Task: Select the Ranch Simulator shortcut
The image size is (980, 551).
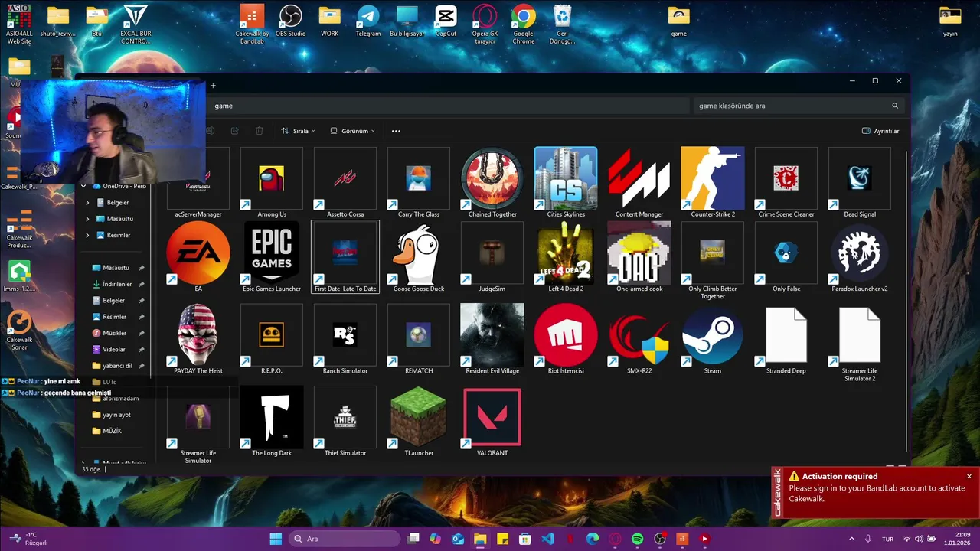Action: point(345,335)
